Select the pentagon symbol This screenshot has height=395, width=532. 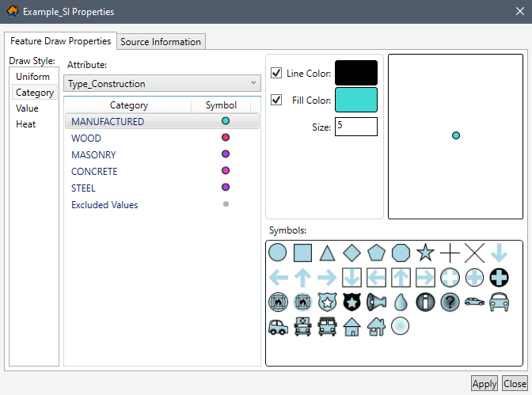(376, 253)
